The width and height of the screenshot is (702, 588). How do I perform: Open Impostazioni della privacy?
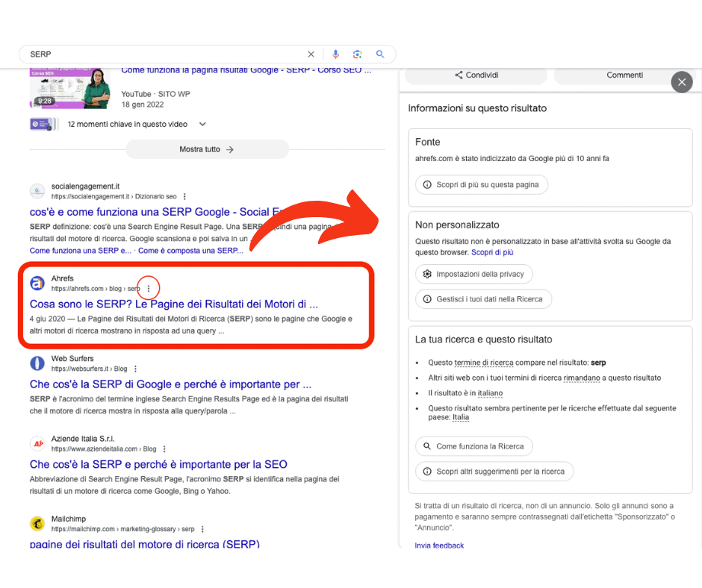[x=474, y=274]
